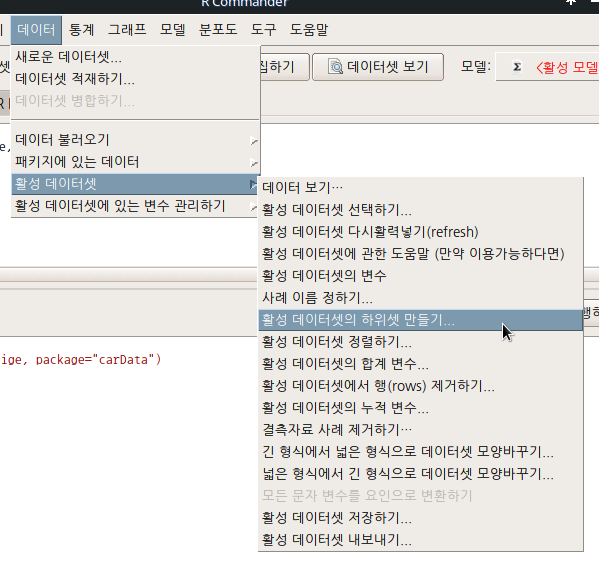Choose 활성 데이터셋 정렬하기...
The width and height of the screenshot is (599, 568).
tap(421, 342)
